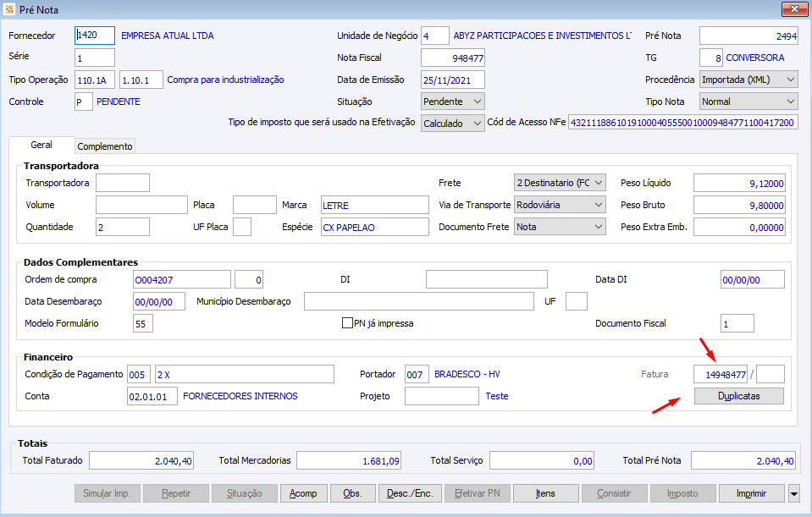Open the Procedência dropdown

(x=748, y=80)
